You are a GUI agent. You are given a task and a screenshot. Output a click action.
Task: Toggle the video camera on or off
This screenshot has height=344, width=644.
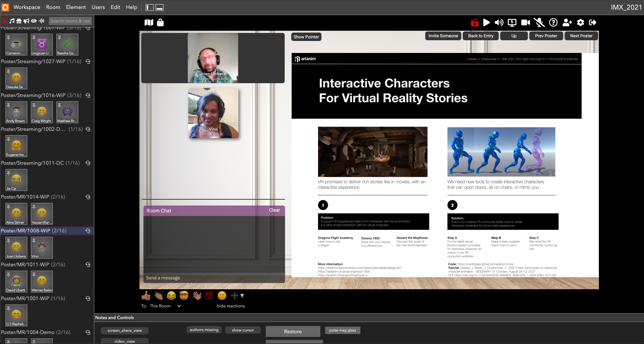(x=526, y=23)
